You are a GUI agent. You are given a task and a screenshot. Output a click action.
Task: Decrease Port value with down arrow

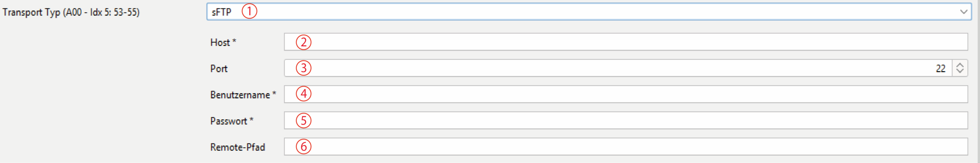click(960, 71)
